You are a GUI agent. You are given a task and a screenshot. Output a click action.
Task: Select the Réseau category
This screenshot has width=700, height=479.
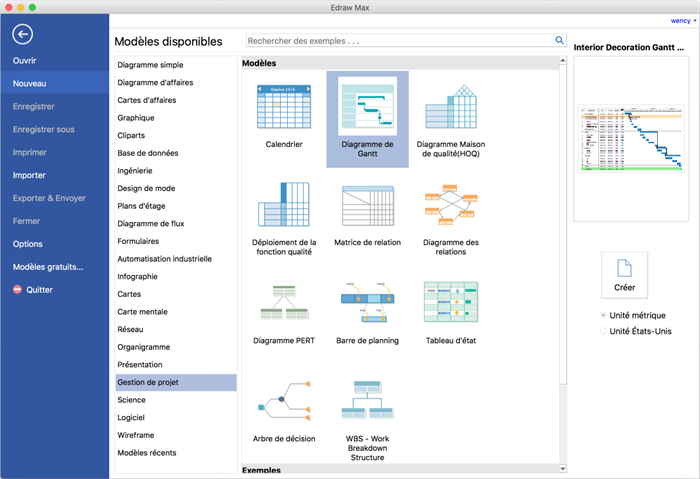176,329
